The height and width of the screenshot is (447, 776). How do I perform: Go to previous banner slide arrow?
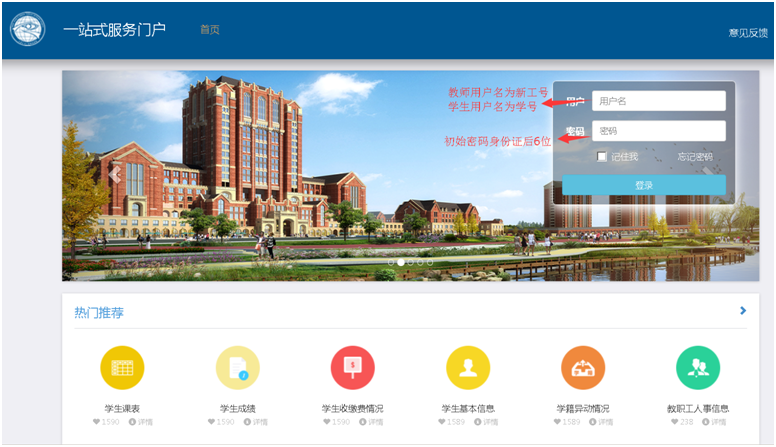(x=114, y=174)
